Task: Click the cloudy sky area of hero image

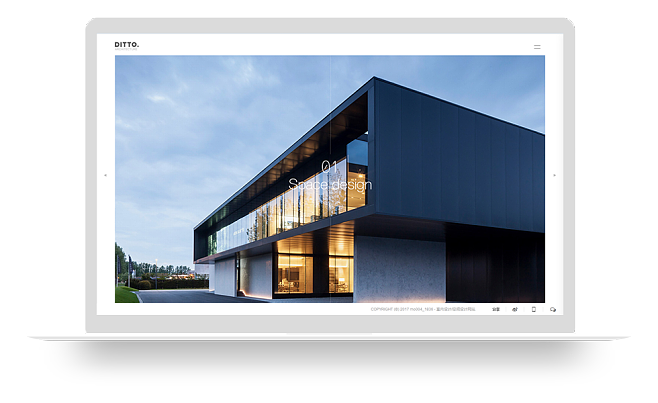Action: point(200,110)
